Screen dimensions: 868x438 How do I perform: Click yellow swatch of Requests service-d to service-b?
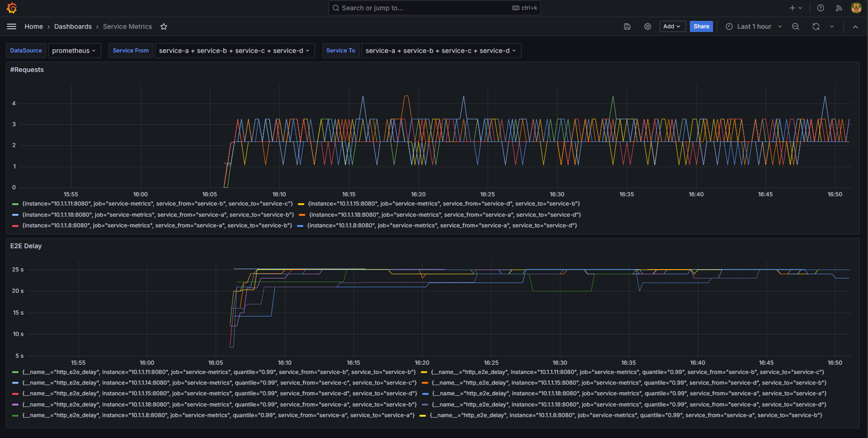click(x=301, y=204)
